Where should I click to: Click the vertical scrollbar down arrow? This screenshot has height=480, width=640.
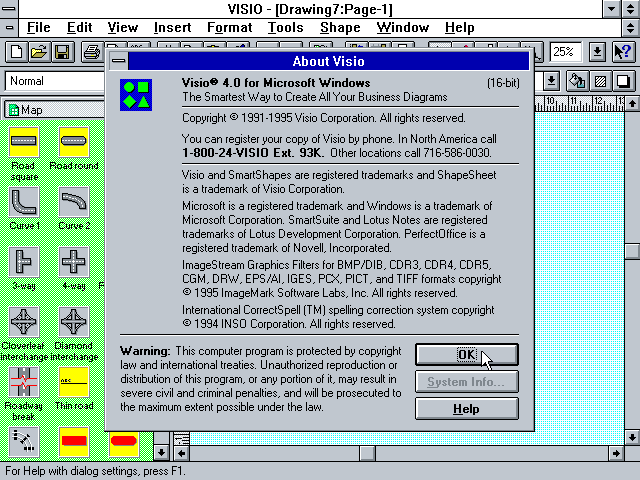[x=632, y=438]
